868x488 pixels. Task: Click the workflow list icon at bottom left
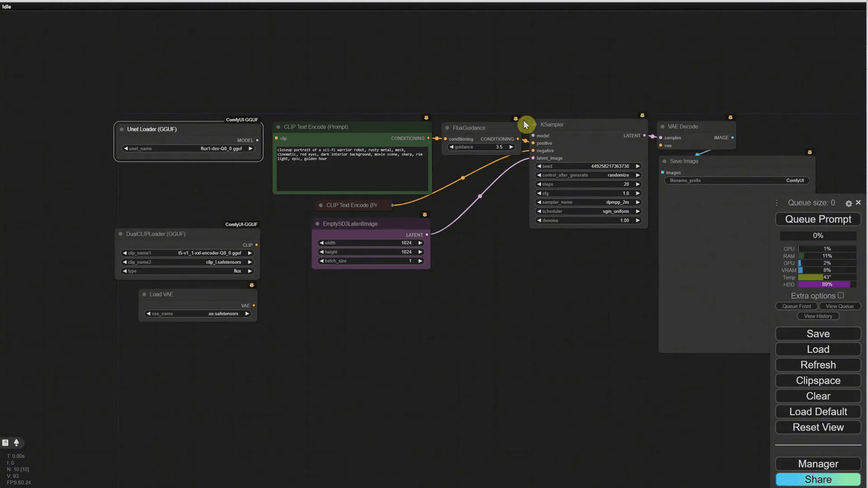click(5, 443)
